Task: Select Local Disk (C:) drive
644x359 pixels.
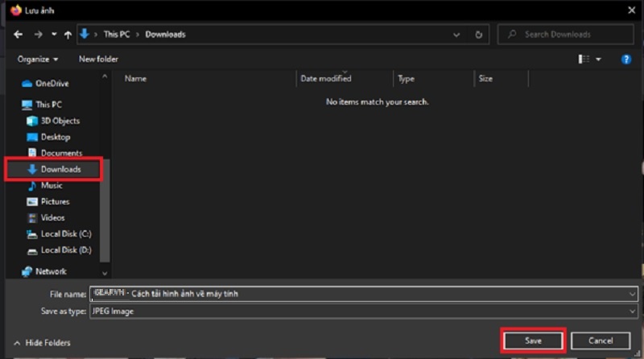Action: click(65, 233)
